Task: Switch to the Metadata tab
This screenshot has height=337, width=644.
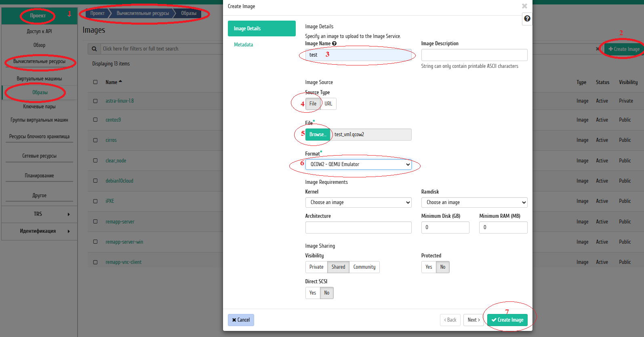Action: [x=244, y=45]
